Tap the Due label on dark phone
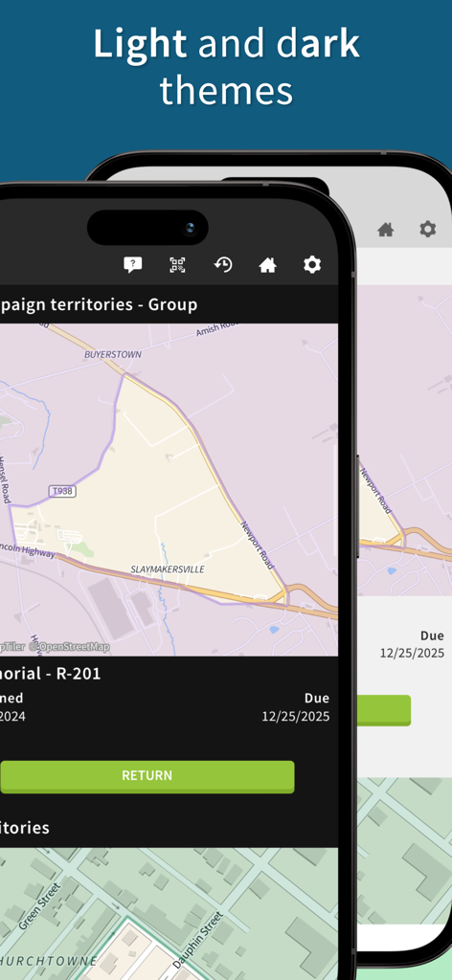The height and width of the screenshot is (980, 452). [317, 698]
